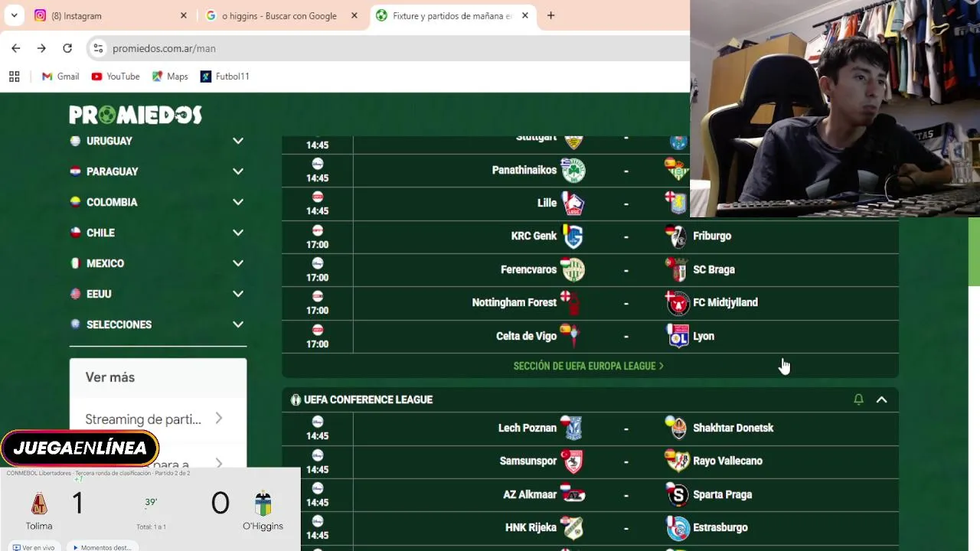Click the Momentos destacados button
Screen dimensions: 980x551
[x=102, y=547]
